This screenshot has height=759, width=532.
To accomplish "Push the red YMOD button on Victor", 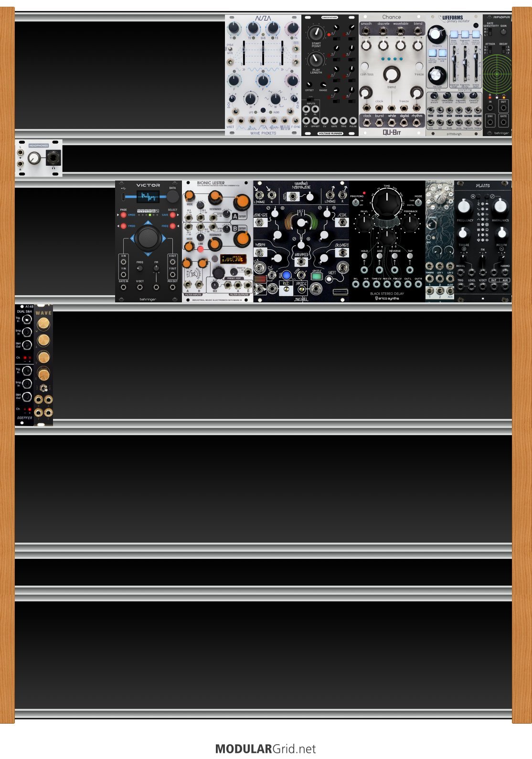I will pos(124,226).
